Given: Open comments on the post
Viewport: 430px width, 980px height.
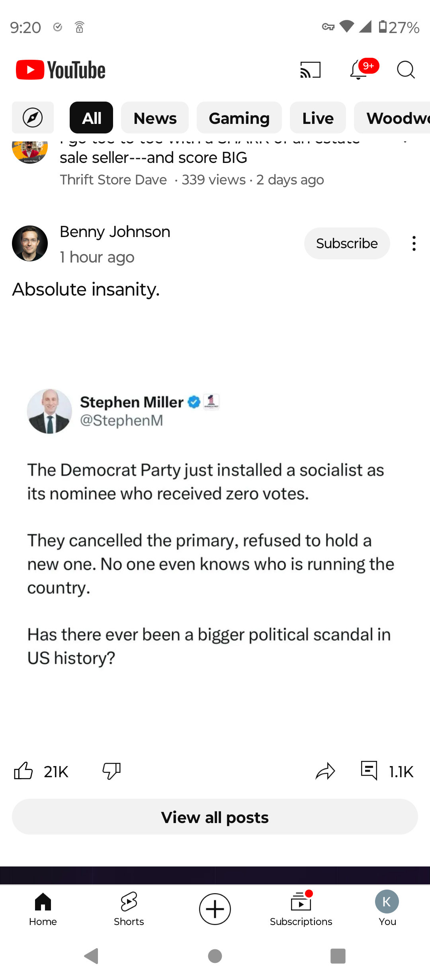Looking at the screenshot, I should [x=369, y=771].
